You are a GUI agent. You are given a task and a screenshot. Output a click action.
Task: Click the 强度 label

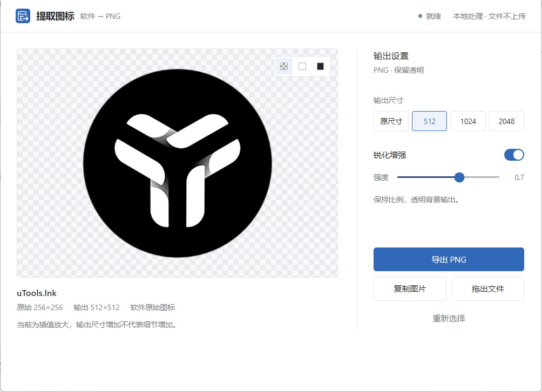[x=381, y=177]
